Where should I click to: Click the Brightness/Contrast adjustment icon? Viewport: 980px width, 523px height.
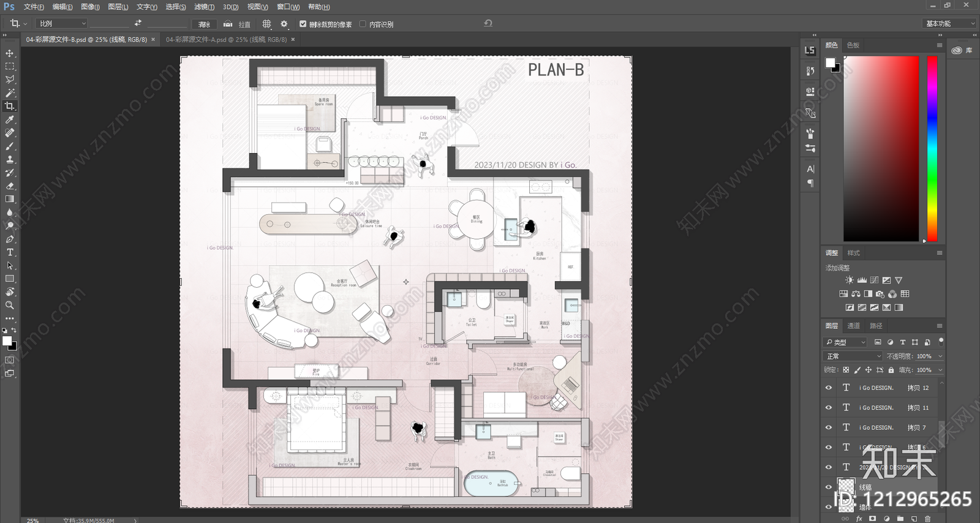tap(850, 280)
